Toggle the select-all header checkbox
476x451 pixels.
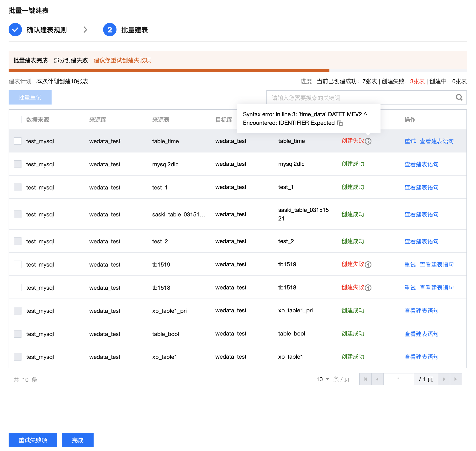[x=18, y=120]
